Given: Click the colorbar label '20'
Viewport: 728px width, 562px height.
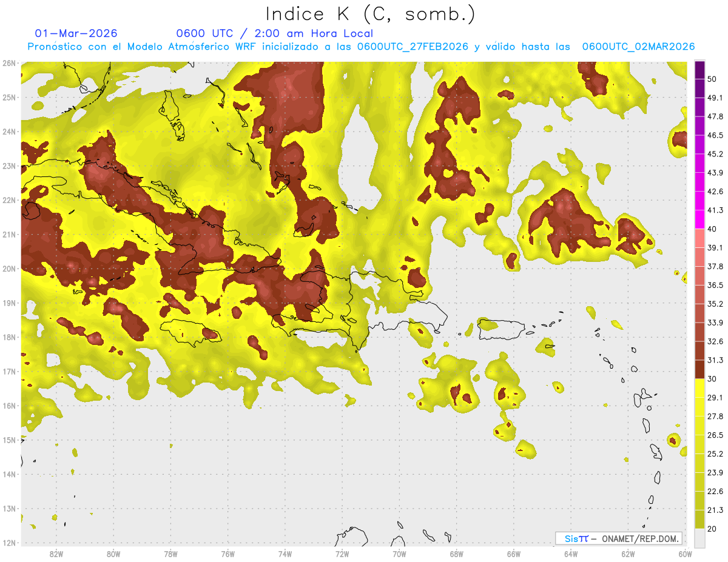Looking at the screenshot, I should (x=712, y=529).
